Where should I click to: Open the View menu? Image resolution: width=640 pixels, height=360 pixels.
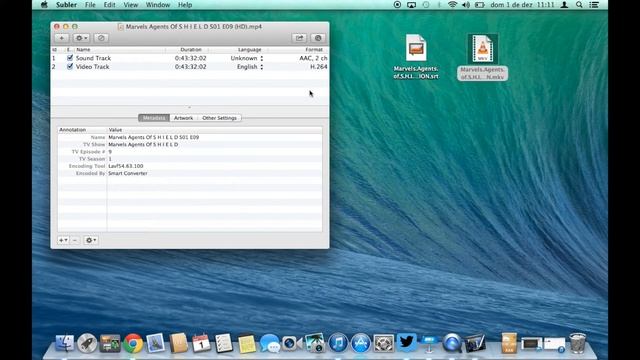click(131, 5)
